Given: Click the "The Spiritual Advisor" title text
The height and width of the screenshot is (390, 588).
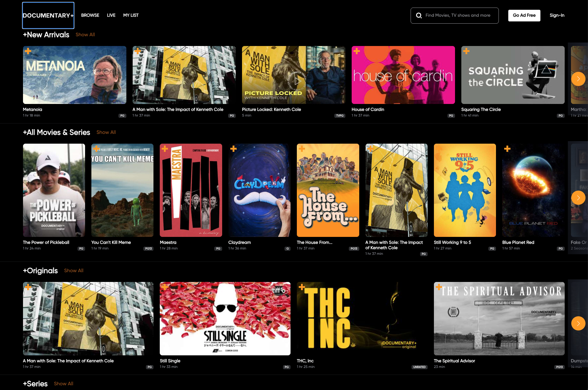Looking at the screenshot, I should coord(454,361).
